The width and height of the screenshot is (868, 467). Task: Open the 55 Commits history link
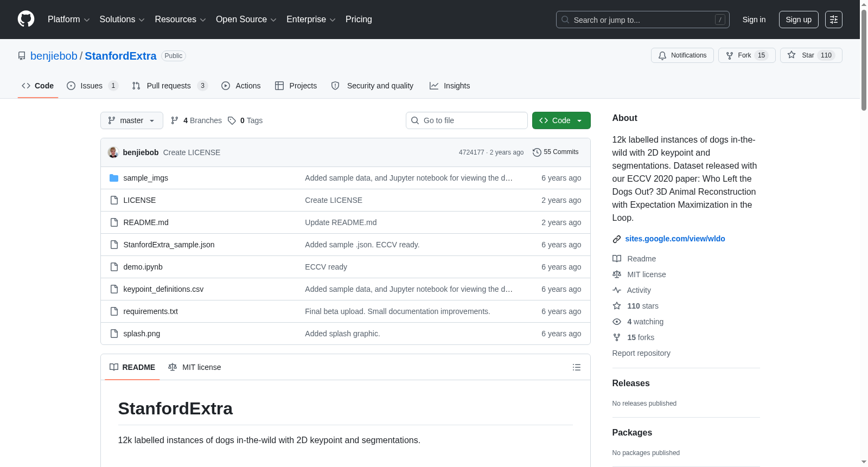[556, 152]
